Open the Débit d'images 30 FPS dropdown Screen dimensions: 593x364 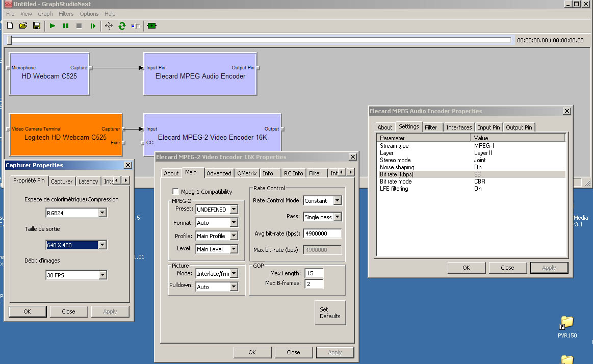tap(103, 275)
